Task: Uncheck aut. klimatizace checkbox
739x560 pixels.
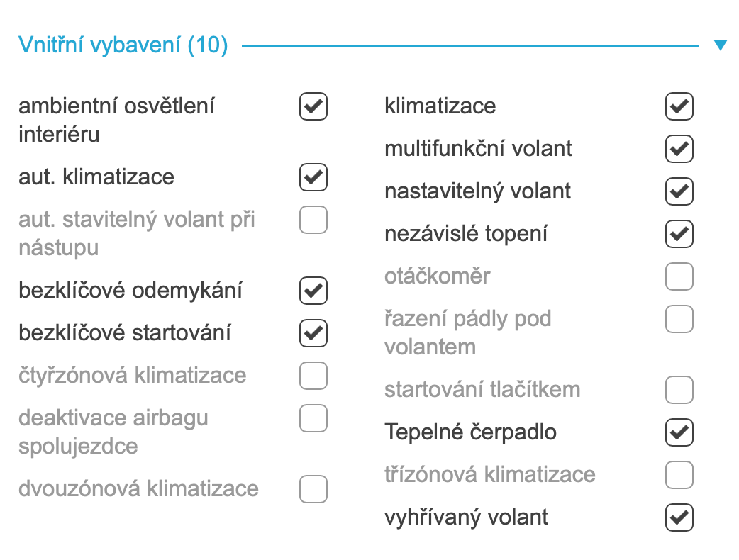Action: point(313,177)
